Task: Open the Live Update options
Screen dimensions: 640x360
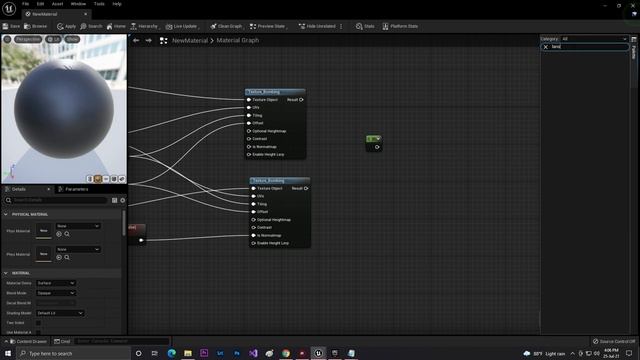Action: [182, 26]
